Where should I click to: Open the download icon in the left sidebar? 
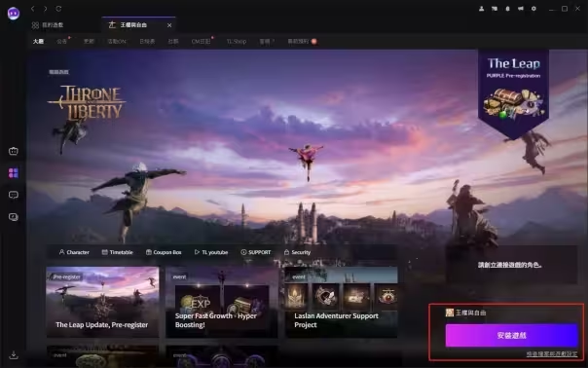tap(14, 354)
